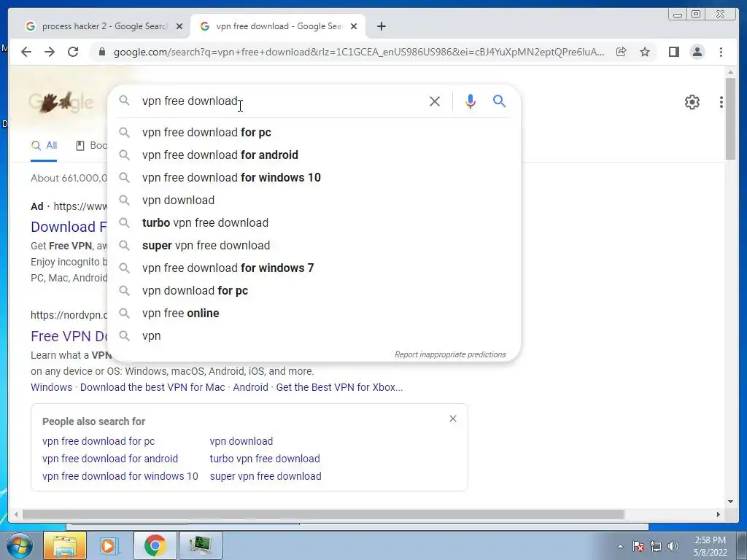Open a new browser tab
The height and width of the screenshot is (560, 747).
381,26
